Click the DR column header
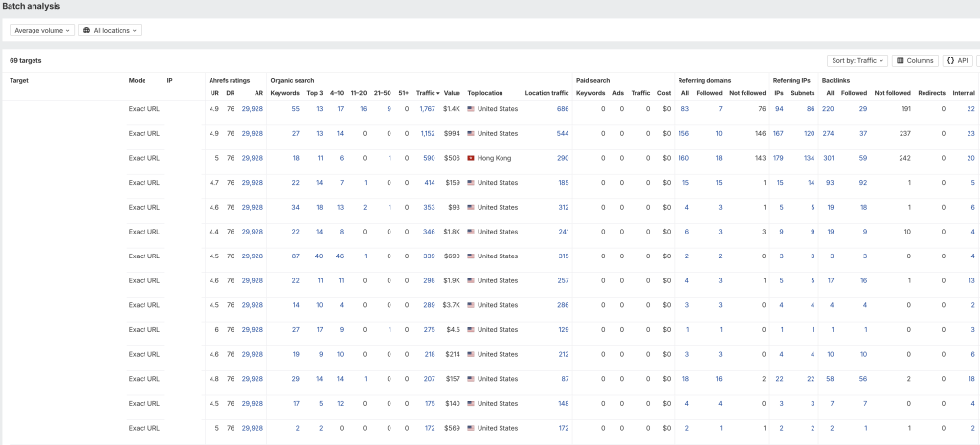 (x=230, y=93)
